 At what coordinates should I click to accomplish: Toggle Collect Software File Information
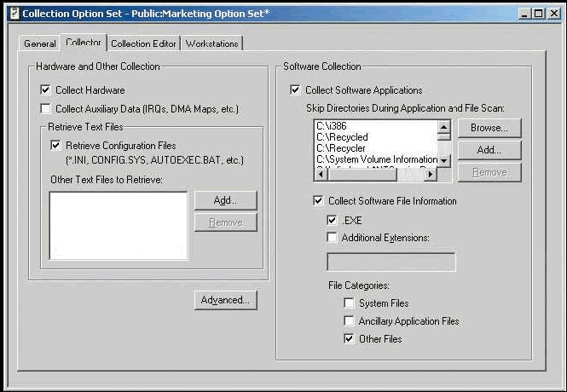point(318,200)
